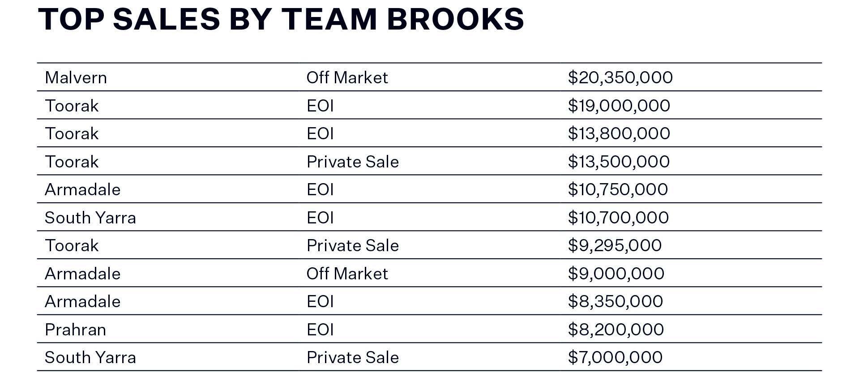Viewport: 868px width, 377px height.
Task: Click Private Sale in the $13,500,000 row
Action: click(x=352, y=162)
